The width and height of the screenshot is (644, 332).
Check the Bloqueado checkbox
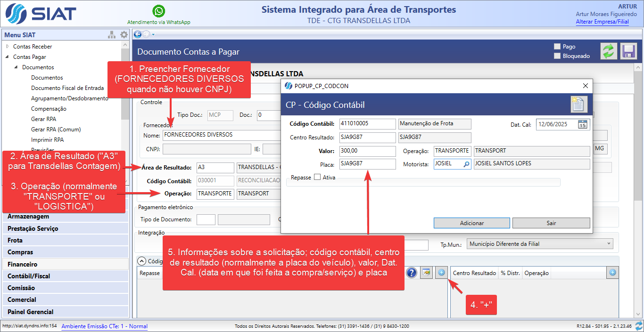557,56
